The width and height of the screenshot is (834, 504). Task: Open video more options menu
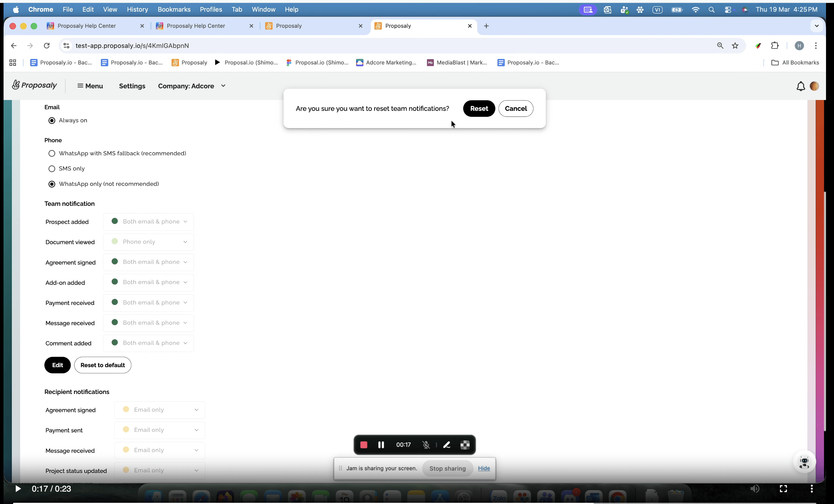pyautogui.click(x=812, y=489)
